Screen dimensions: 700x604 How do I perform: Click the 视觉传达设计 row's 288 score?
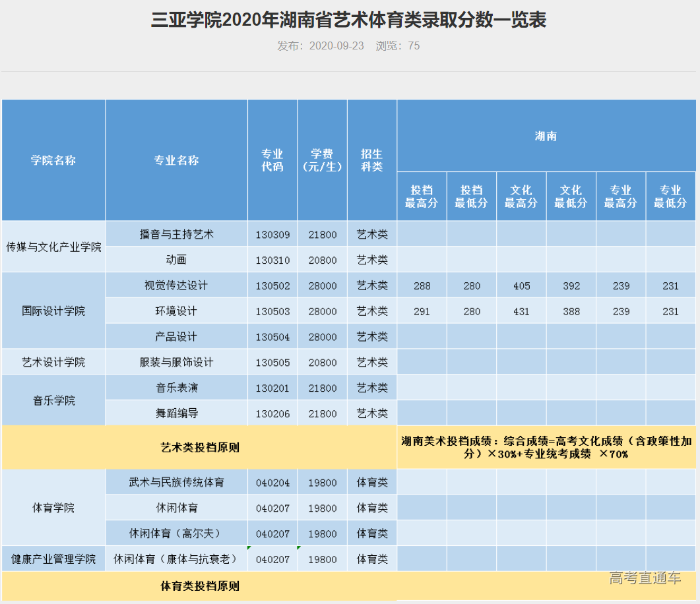coord(422,285)
